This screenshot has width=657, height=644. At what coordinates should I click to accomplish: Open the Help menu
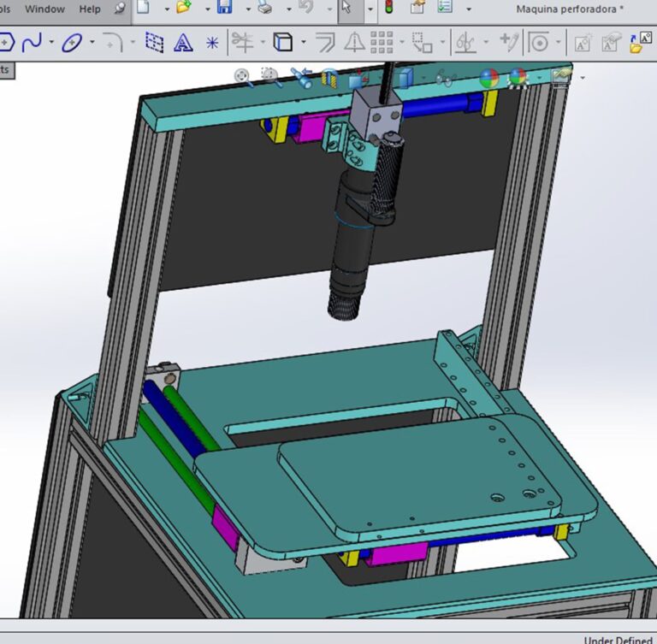pos(89,9)
